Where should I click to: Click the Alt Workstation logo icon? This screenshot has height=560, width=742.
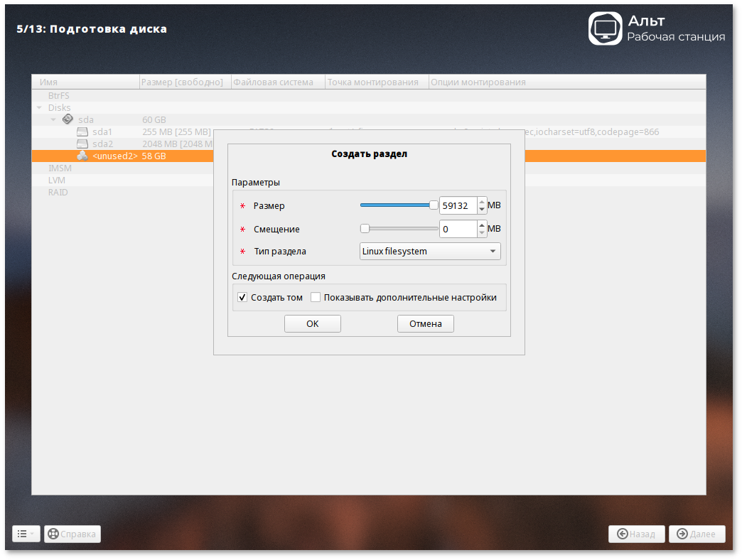(x=605, y=28)
